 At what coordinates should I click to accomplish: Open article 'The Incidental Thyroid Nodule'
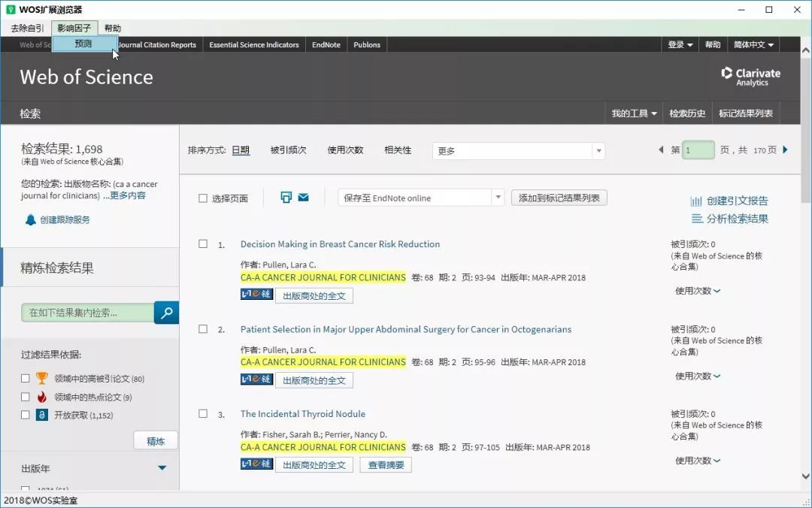(302, 414)
